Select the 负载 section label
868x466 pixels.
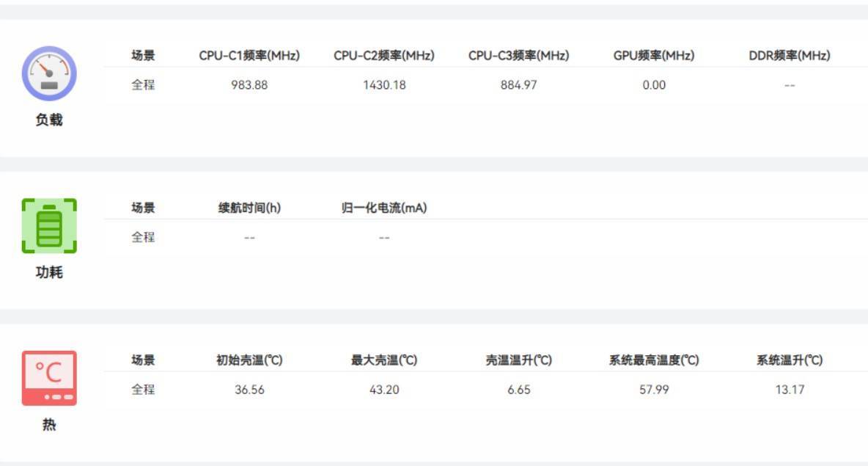(49, 120)
